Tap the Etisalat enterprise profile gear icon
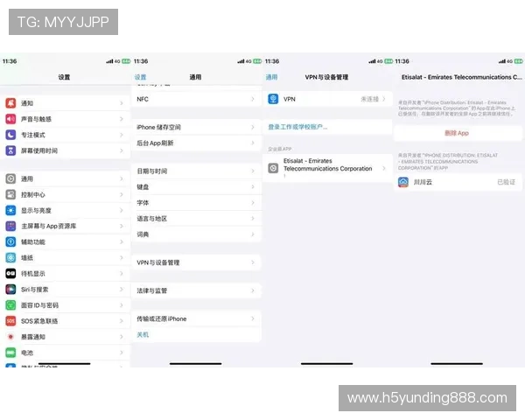The height and width of the screenshot is (420, 525). [x=273, y=168]
